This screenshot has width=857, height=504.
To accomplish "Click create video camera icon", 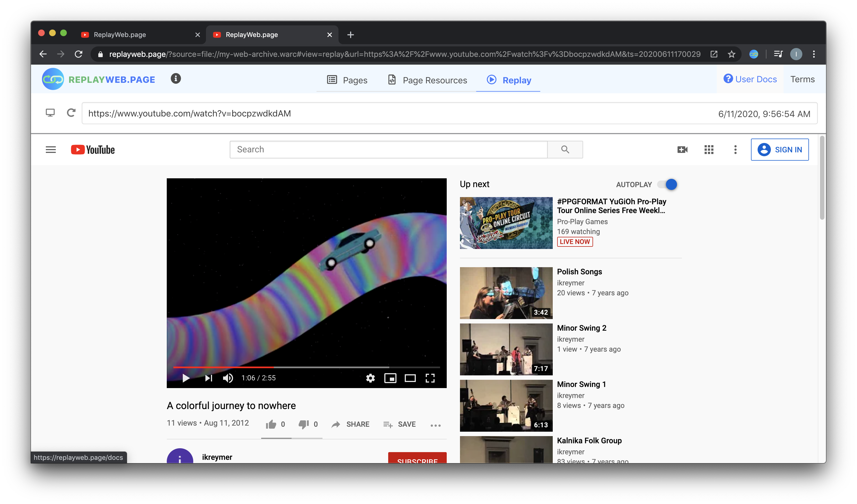I will 682,150.
